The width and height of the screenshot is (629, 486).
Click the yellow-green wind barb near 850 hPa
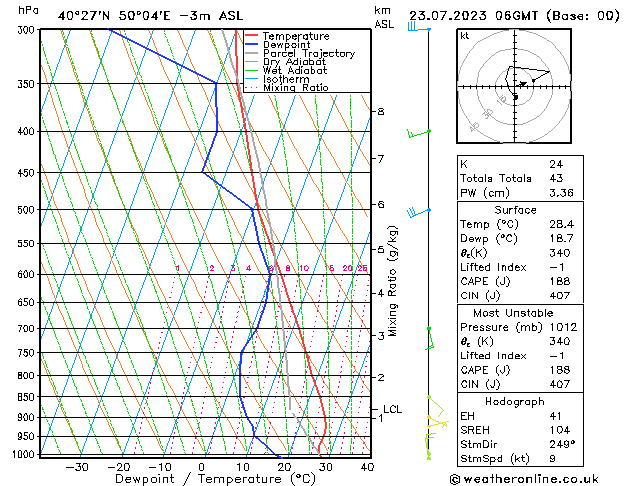coord(436,406)
